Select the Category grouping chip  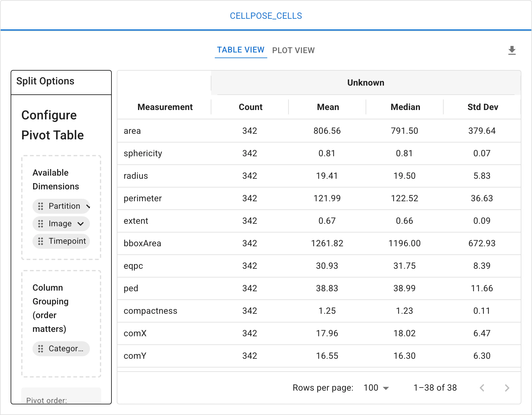(x=61, y=349)
